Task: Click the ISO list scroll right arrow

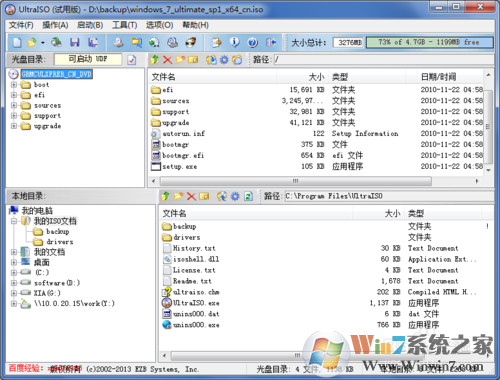Action: [477, 181]
